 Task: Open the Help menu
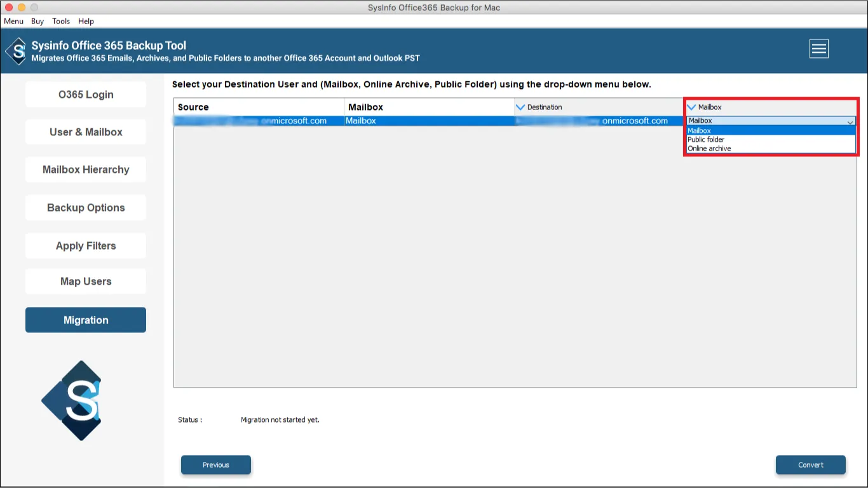[86, 21]
